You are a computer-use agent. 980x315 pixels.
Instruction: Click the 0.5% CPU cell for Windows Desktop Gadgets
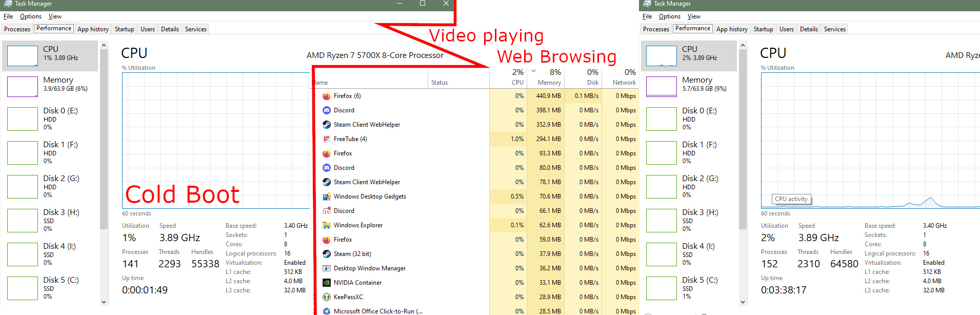pyautogui.click(x=508, y=196)
